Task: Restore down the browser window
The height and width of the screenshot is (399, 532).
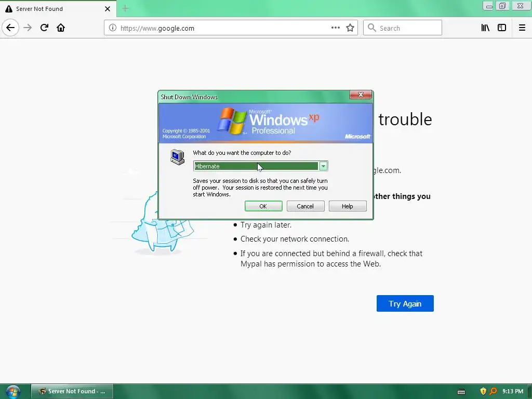Action: (502, 6)
